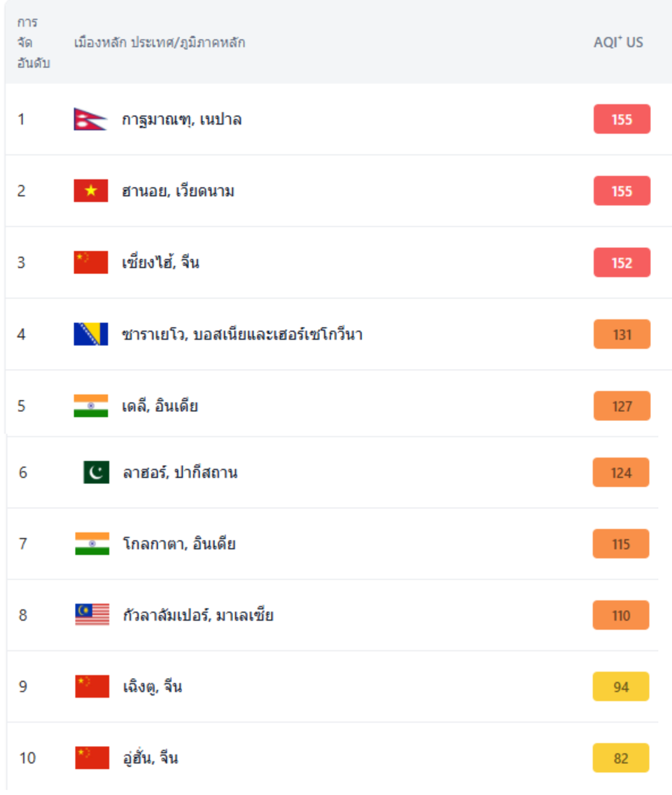
Task: Click the China flag beside Shanghai
Action: pyautogui.click(x=91, y=263)
